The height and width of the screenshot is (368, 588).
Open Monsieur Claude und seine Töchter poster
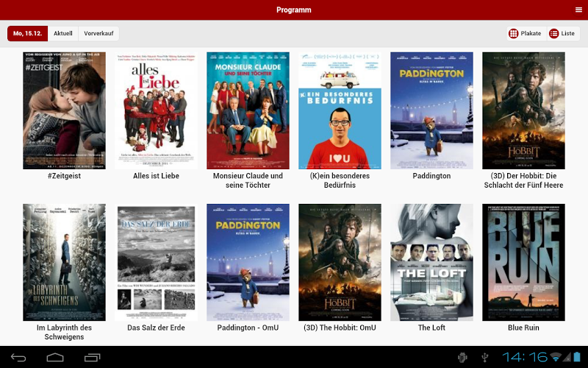click(248, 110)
